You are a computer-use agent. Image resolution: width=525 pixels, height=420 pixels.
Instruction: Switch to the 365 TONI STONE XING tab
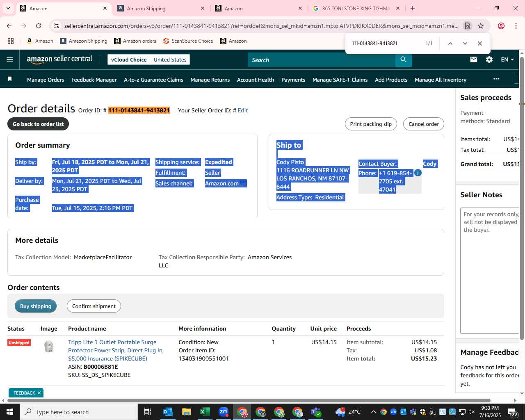point(356,8)
